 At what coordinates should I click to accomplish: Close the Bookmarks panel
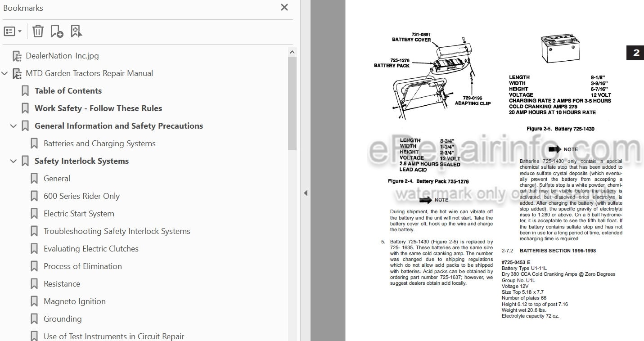pyautogui.click(x=284, y=7)
